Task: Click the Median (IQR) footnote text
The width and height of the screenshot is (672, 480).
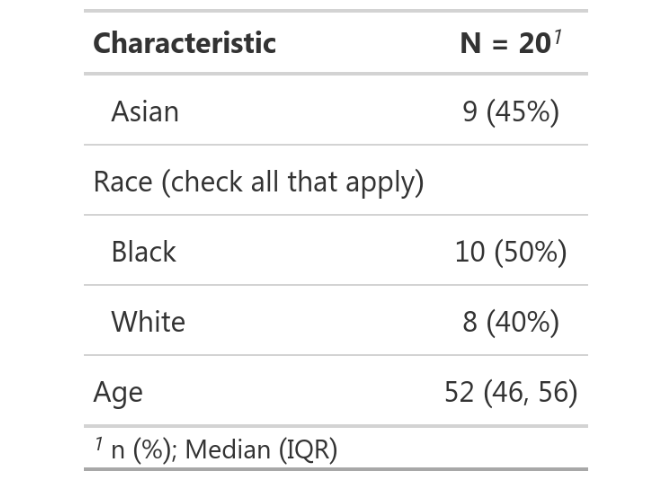Action: pyautogui.click(x=261, y=450)
